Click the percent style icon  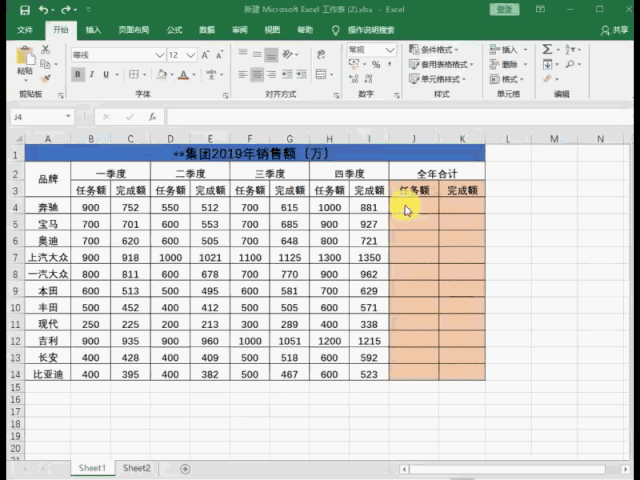coord(376,64)
